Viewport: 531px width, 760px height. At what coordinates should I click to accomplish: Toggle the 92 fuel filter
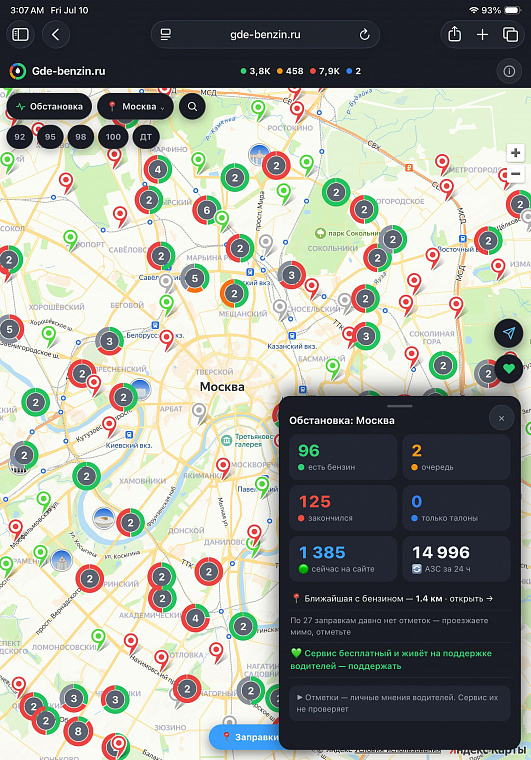[x=20, y=137]
